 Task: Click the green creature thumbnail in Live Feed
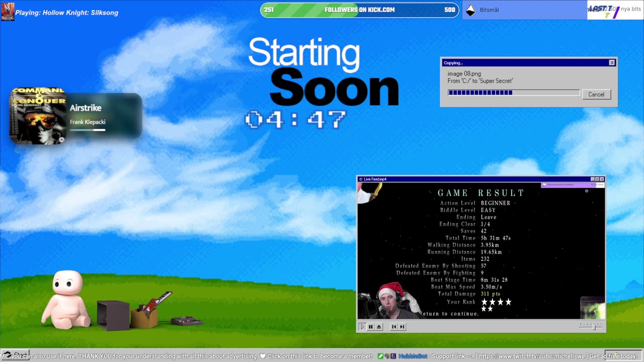(593, 308)
